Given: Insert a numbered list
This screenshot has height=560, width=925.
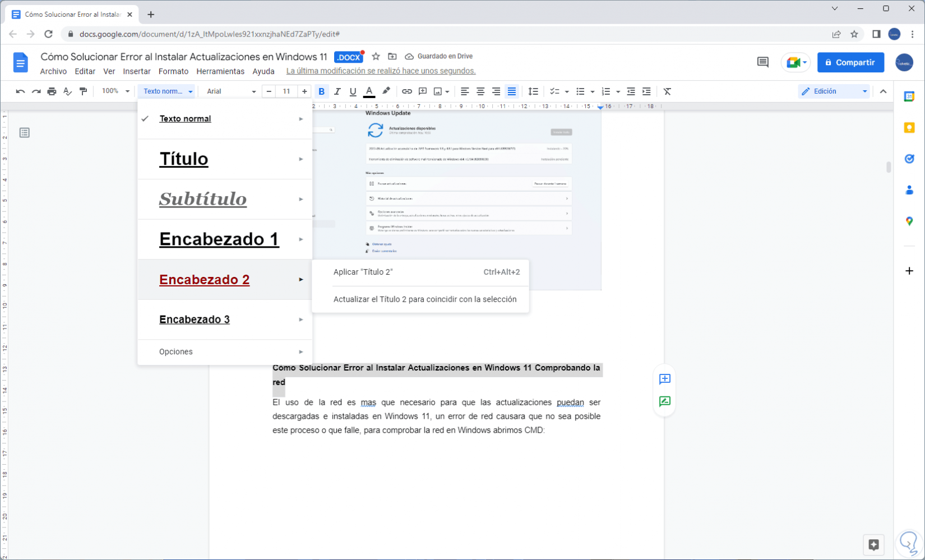Looking at the screenshot, I should [x=606, y=91].
